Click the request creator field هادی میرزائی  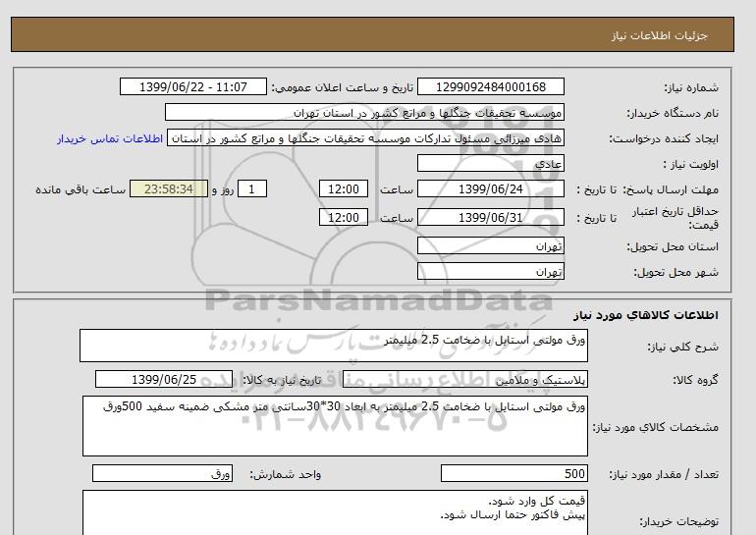coord(365,137)
